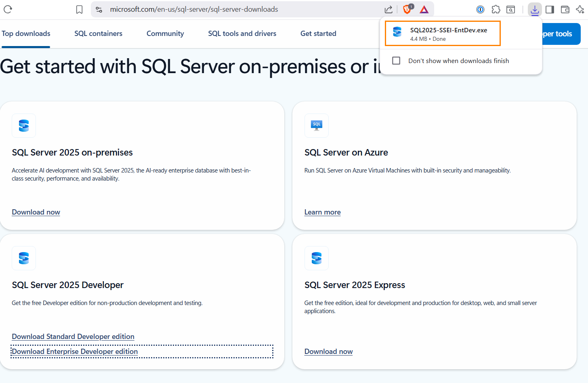Click the browser reload icon
The width and height of the screenshot is (588, 383).
[x=8, y=9]
